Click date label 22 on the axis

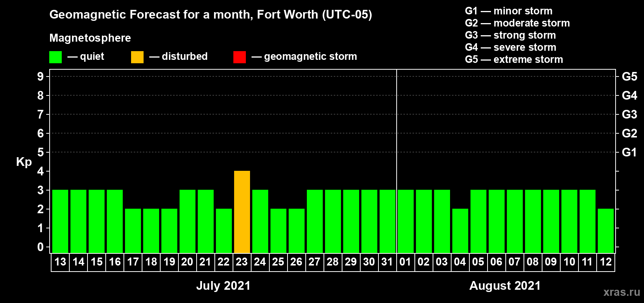pyautogui.click(x=224, y=262)
